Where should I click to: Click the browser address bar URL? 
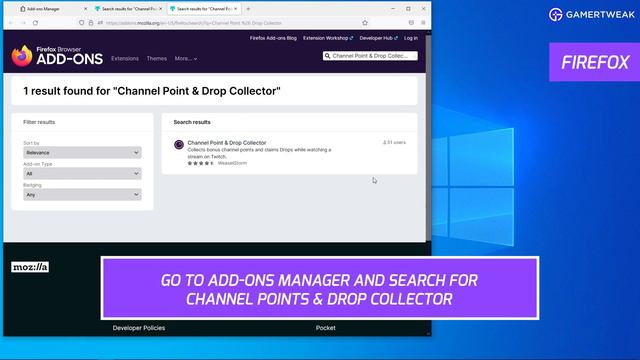pyautogui.click(x=194, y=23)
